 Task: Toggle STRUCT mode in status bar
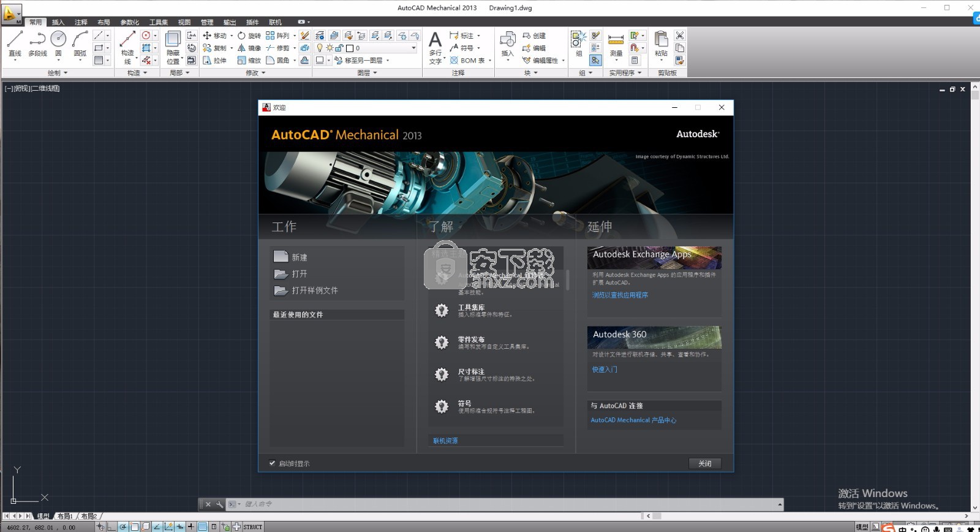point(253,526)
